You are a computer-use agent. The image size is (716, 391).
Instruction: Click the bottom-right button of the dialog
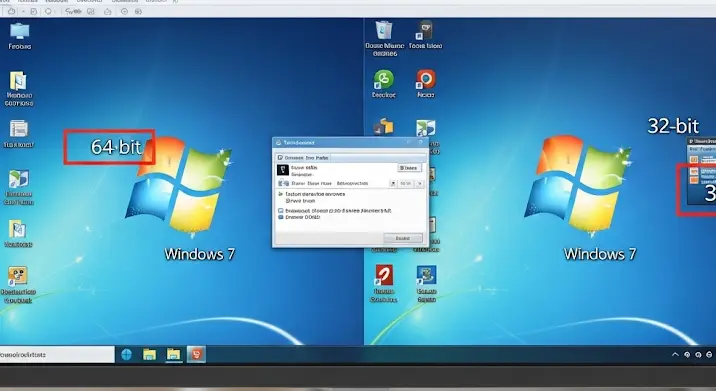[x=403, y=238]
